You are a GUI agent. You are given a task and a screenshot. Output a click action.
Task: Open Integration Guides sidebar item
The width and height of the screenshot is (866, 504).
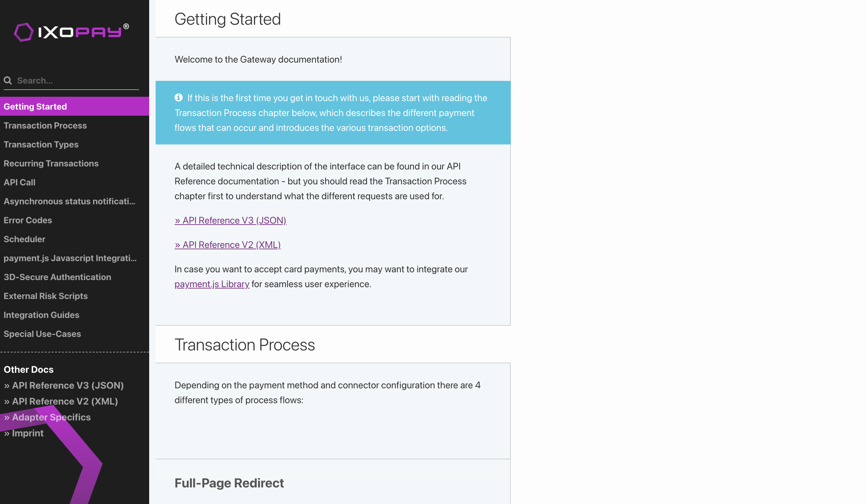(74, 314)
